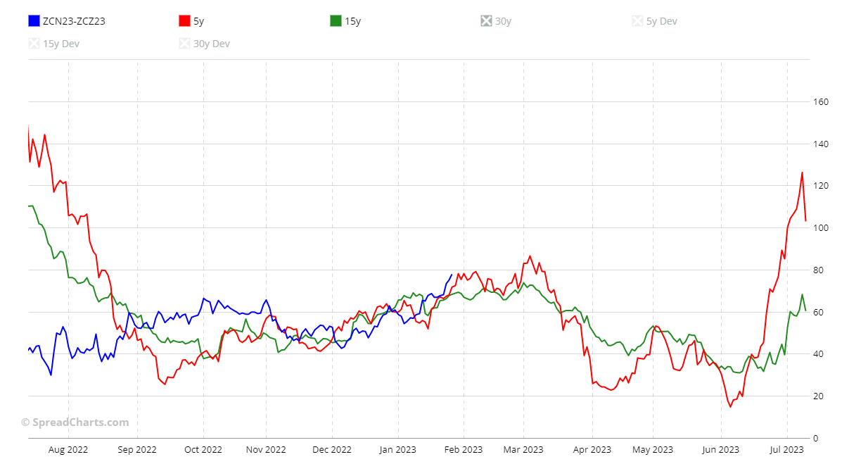The image size is (868, 464).
Task: Enable the 30y Dev crossed-box icon
Action: click(x=185, y=44)
